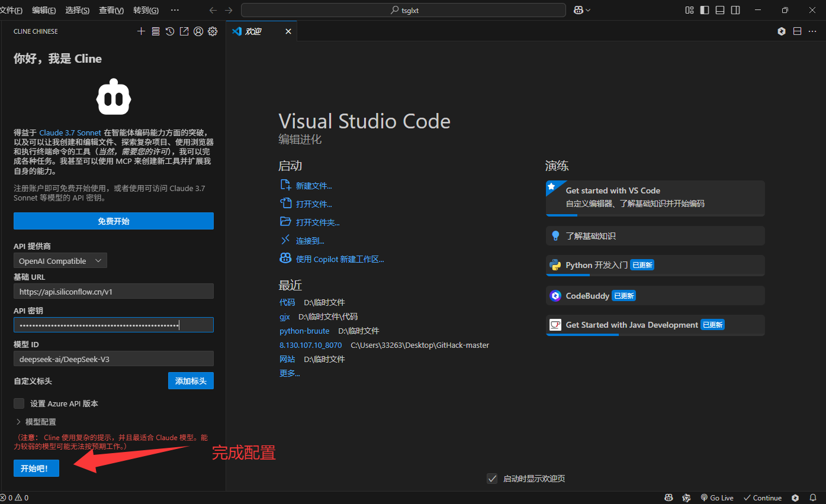Screen dimensions: 826x504
Task: Open the menu bar overflow ellipsis
Action: (175, 10)
